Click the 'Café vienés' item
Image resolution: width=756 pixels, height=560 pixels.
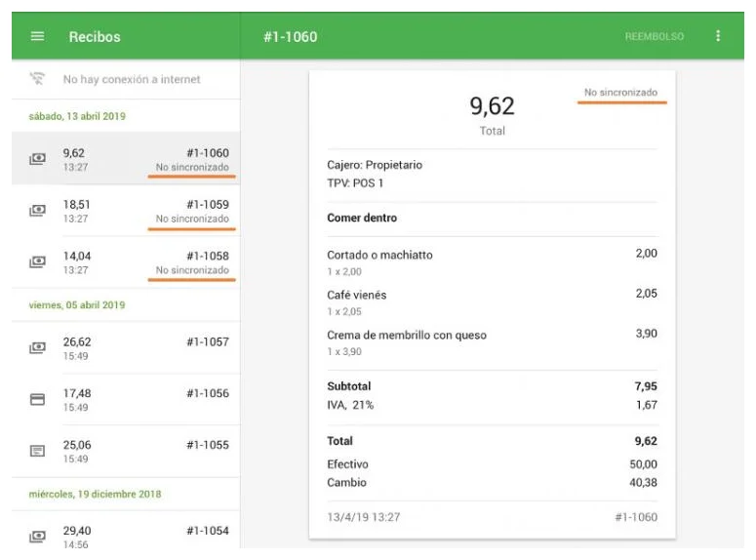click(x=357, y=295)
